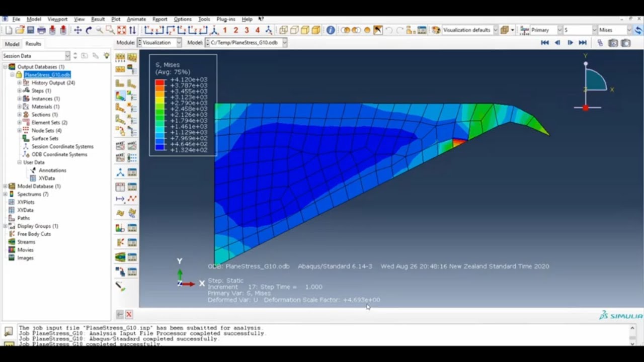The width and height of the screenshot is (644, 362).
Task: Select ODB Coordinate Systems tree item
Action: tap(59, 154)
